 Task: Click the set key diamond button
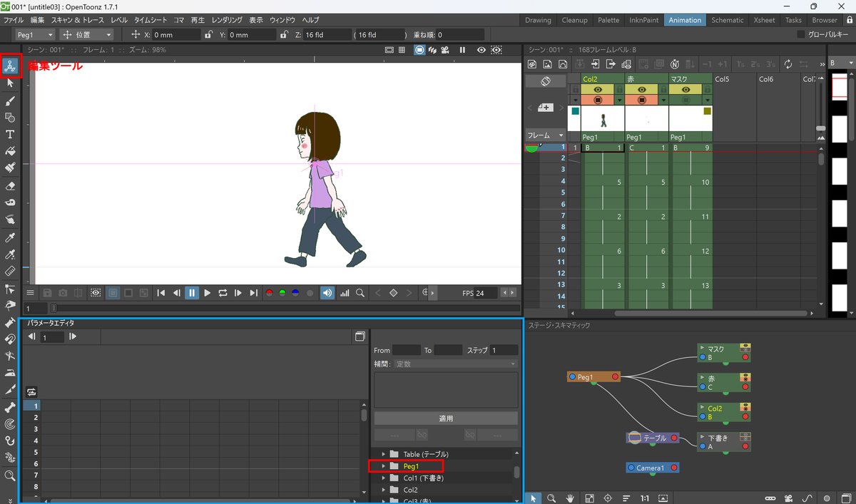tap(393, 292)
